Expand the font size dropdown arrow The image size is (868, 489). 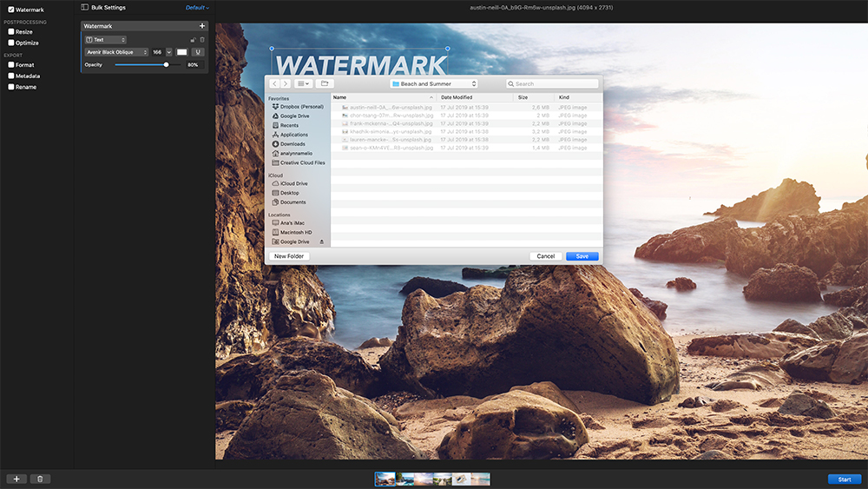(169, 52)
